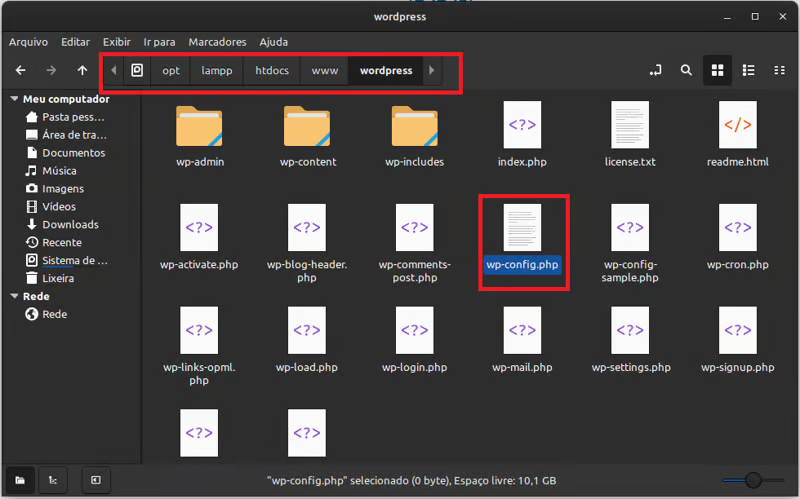Open the Editar menu
The width and height of the screenshot is (800, 499).
pyautogui.click(x=76, y=42)
